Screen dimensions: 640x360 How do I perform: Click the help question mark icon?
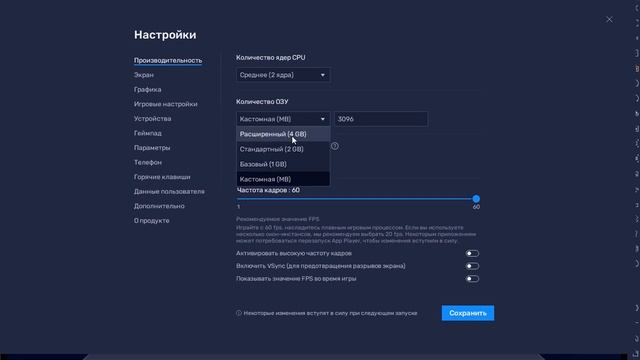(x=335, y=146)
